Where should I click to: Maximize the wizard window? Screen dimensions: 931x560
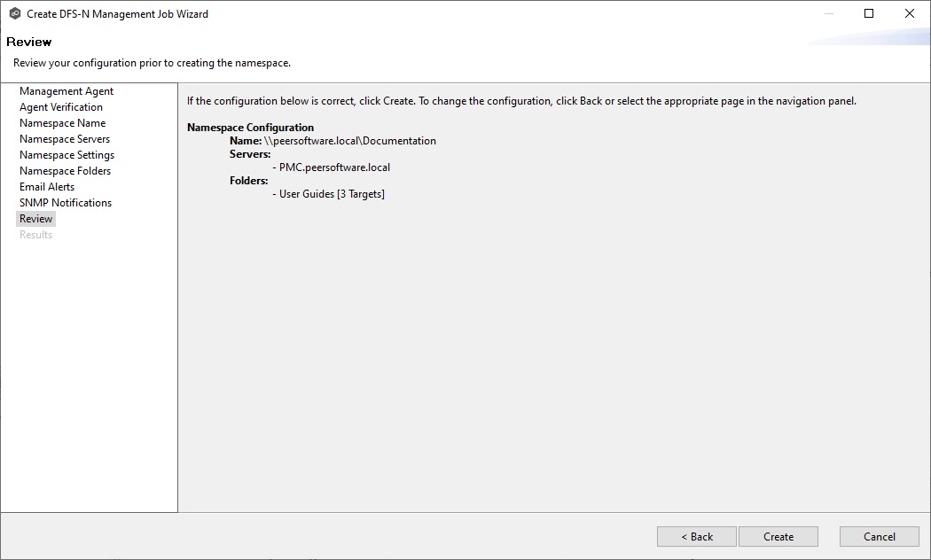pos(869,14)
